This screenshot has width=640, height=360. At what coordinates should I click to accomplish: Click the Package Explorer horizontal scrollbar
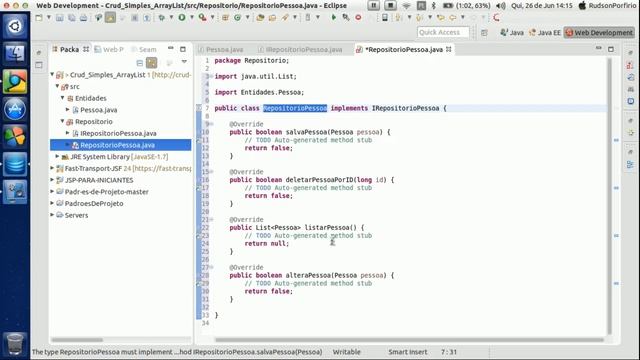78,340
